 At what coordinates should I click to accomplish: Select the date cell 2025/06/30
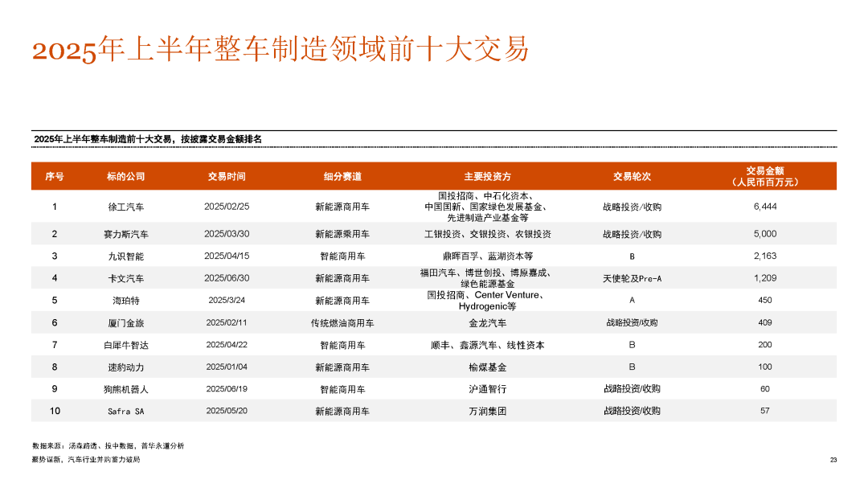[x=227, y=278]
